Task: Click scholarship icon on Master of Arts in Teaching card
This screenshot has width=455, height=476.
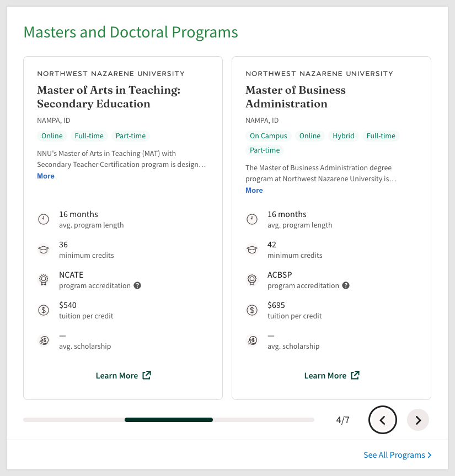Action: (44, 340)
